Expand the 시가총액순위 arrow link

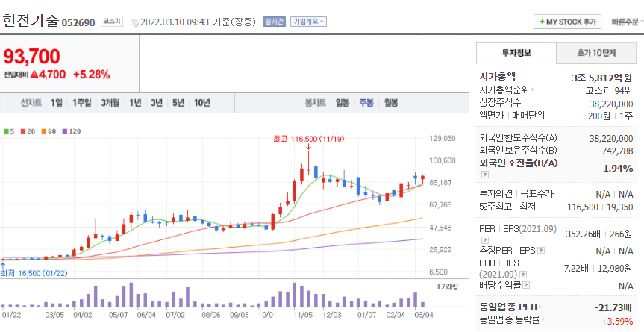coord(533,90)
